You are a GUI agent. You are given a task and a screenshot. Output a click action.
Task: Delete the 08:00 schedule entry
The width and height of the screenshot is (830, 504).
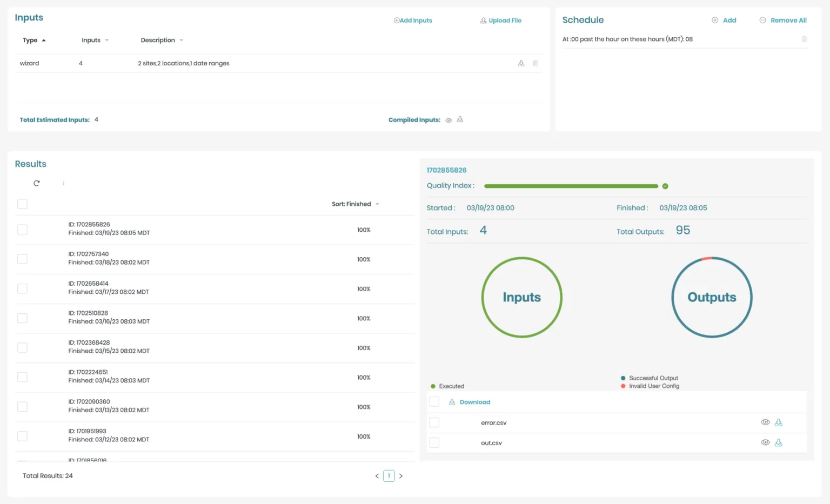804,39
